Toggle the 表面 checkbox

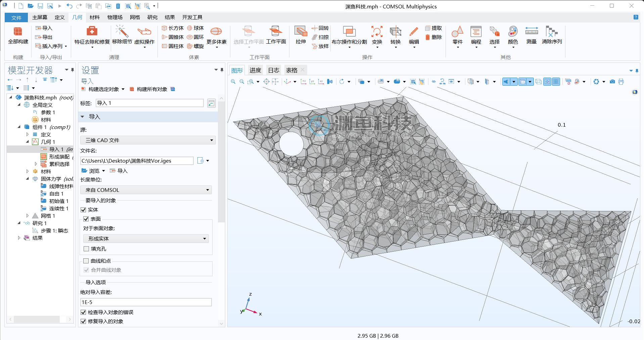click(x=86, y=219)
